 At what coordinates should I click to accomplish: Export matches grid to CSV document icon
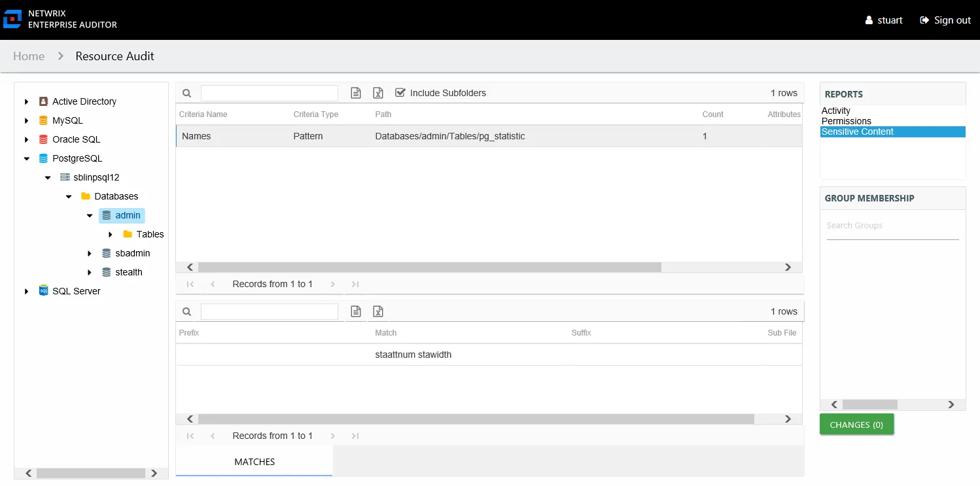(x=356, y=311)
